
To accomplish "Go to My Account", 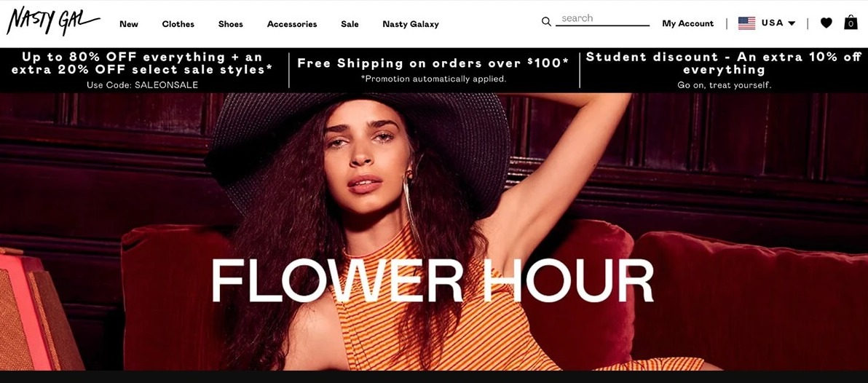I will 688,23.
